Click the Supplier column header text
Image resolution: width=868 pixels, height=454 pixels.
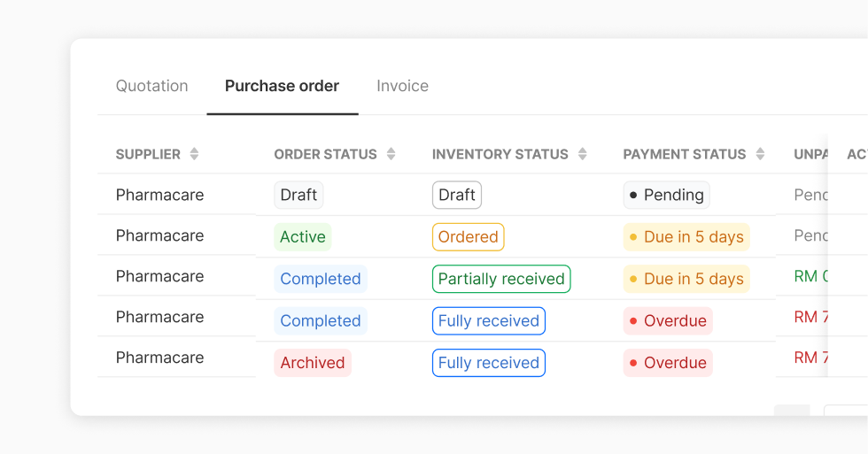148,154
